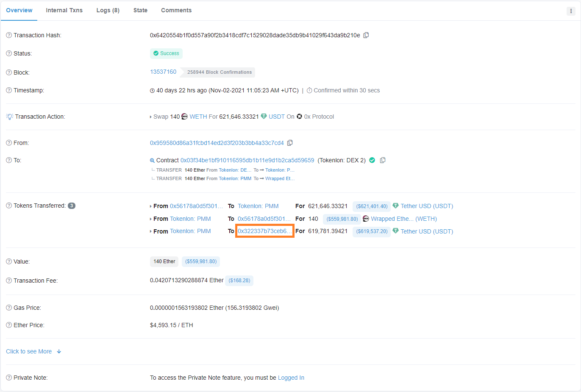Screen dimensions: 581x392
Task: Open the From address 0x959580d86a31 link
Action: [x=217, y=143]
